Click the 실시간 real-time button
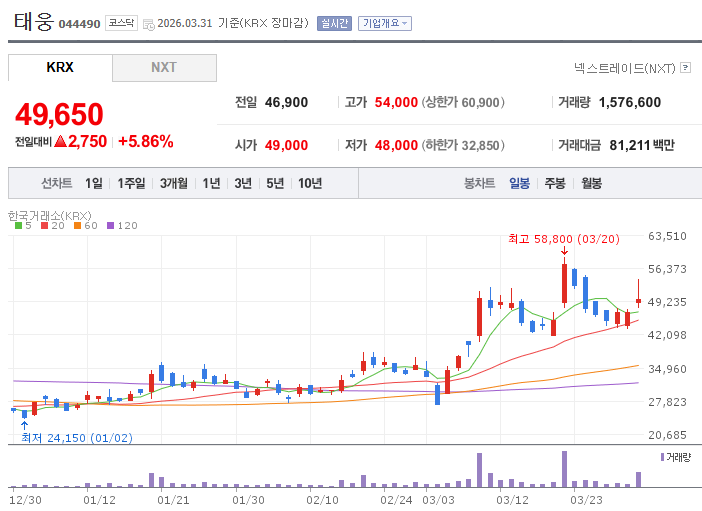Viewport: 702px width, 511px height. coord(334,23)
